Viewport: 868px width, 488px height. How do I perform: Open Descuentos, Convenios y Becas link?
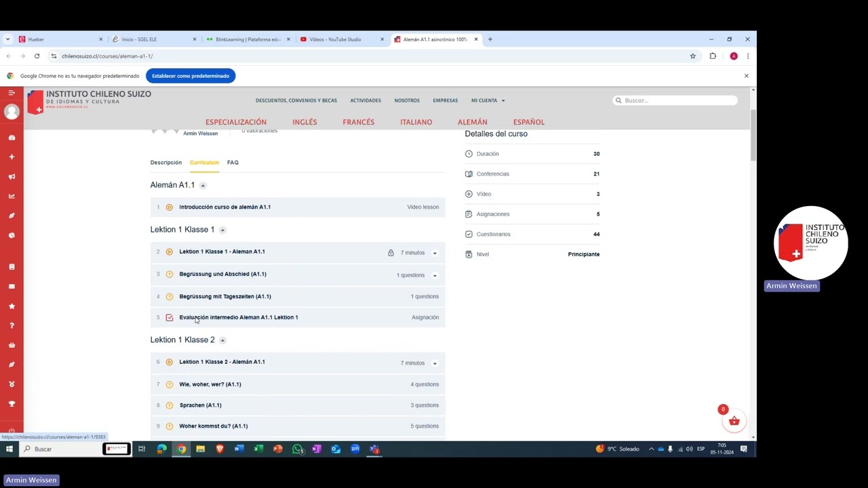[x=296, y=100]
